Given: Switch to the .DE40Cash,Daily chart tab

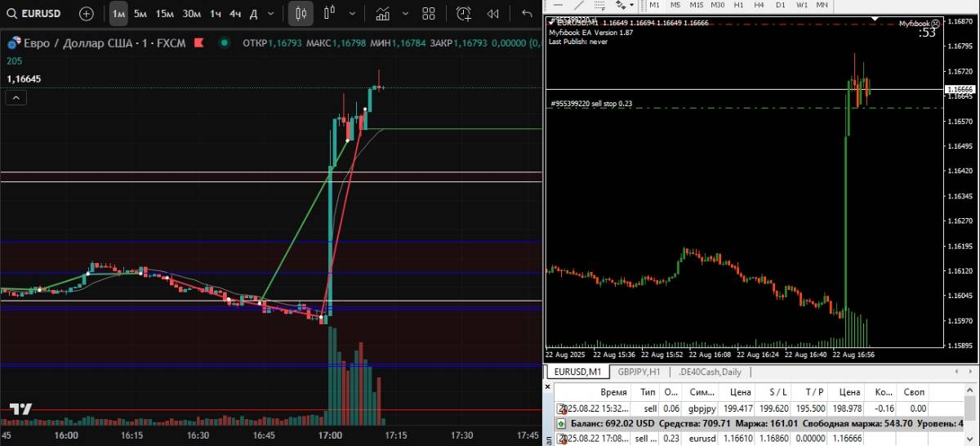Looking at the screenshot, I should [710, 372].
